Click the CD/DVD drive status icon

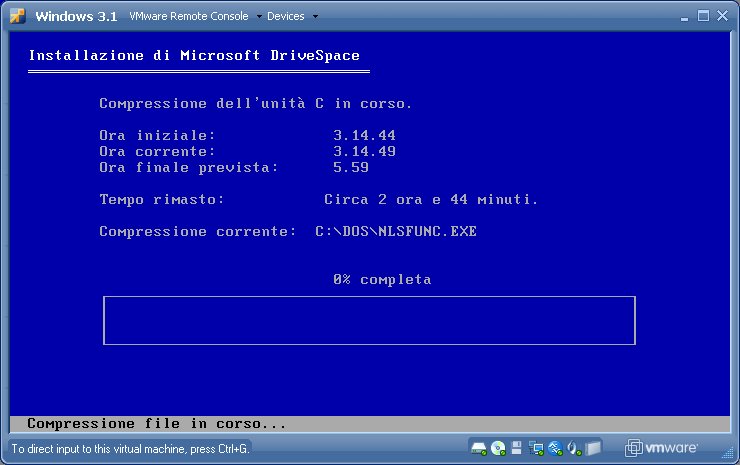tap(498, 448)
